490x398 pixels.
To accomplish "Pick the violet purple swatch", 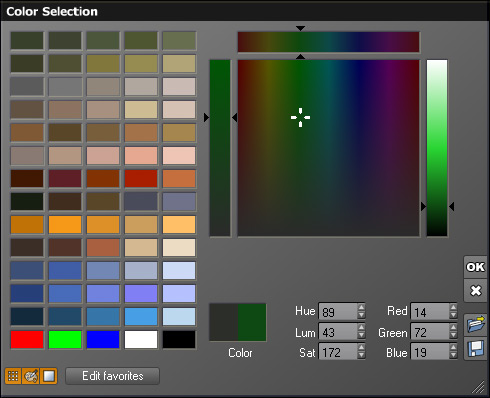I will (141, 294).
